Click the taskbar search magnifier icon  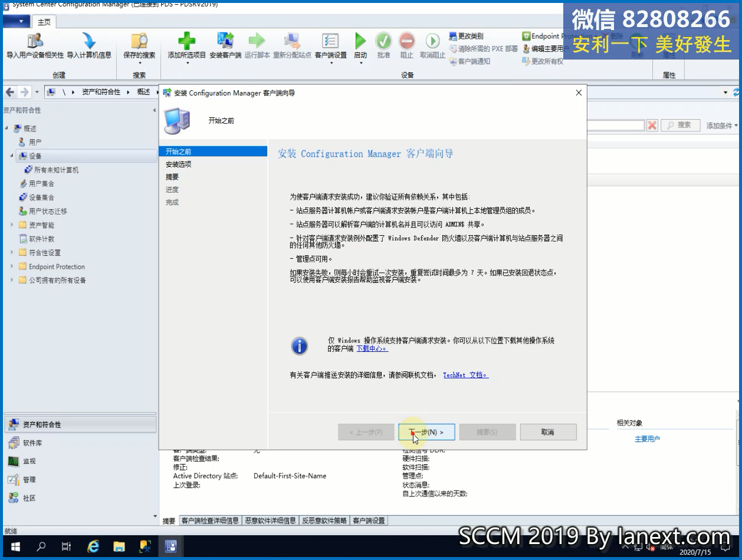41,546
